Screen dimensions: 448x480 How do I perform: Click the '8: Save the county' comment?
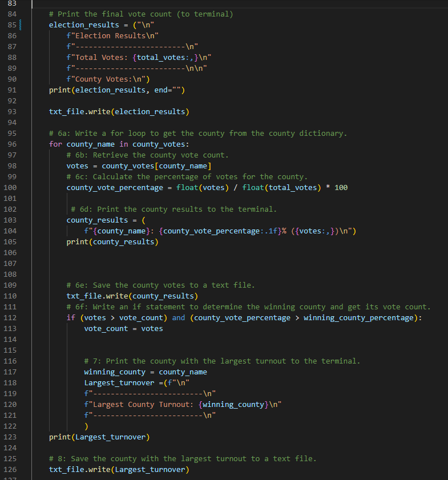[x=183, y=459]
